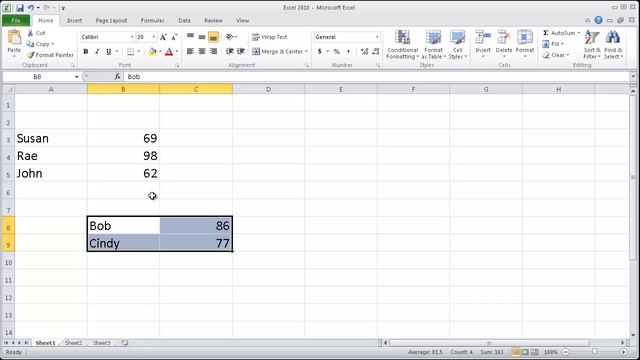Image resolution: width=640 pixels, height=360 pixels.
Task: Open Excel Help question mark icon
Action: 598,20
